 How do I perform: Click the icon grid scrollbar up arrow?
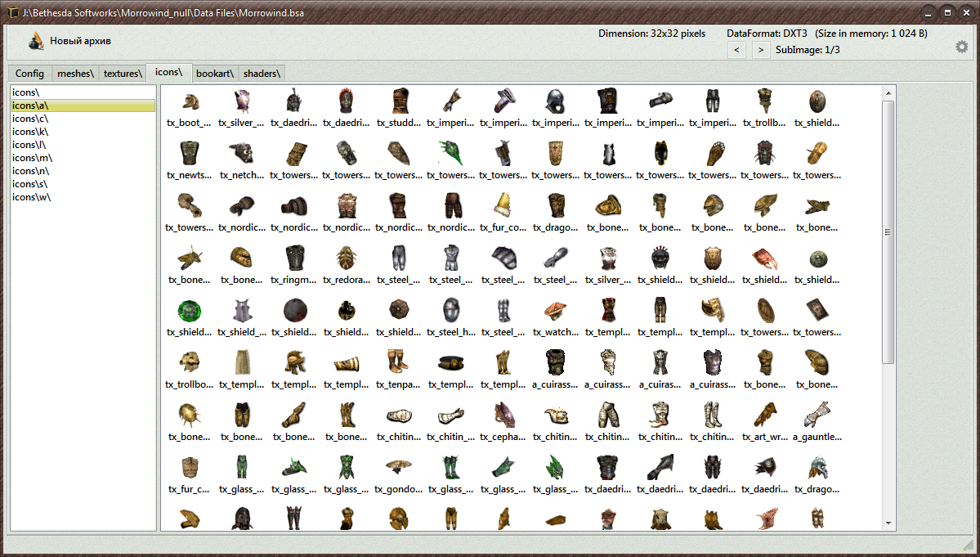tap(888, 93)
